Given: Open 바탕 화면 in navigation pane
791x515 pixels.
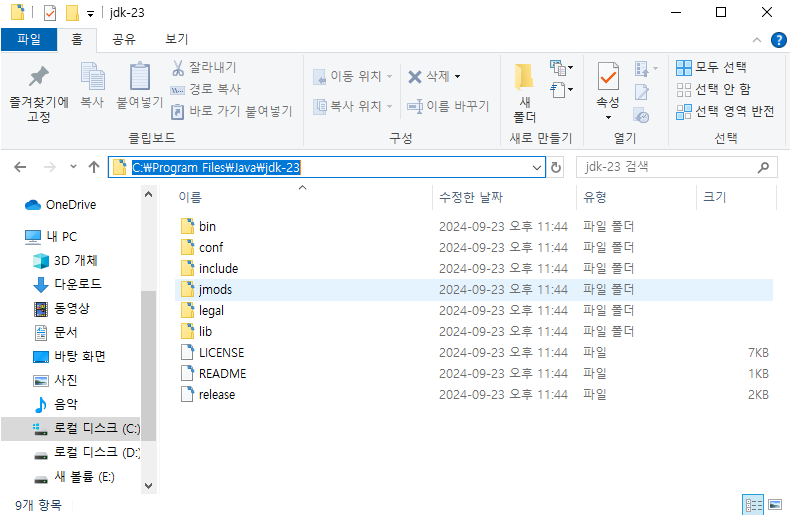Looking at the screenshot, I should point(69,357).
